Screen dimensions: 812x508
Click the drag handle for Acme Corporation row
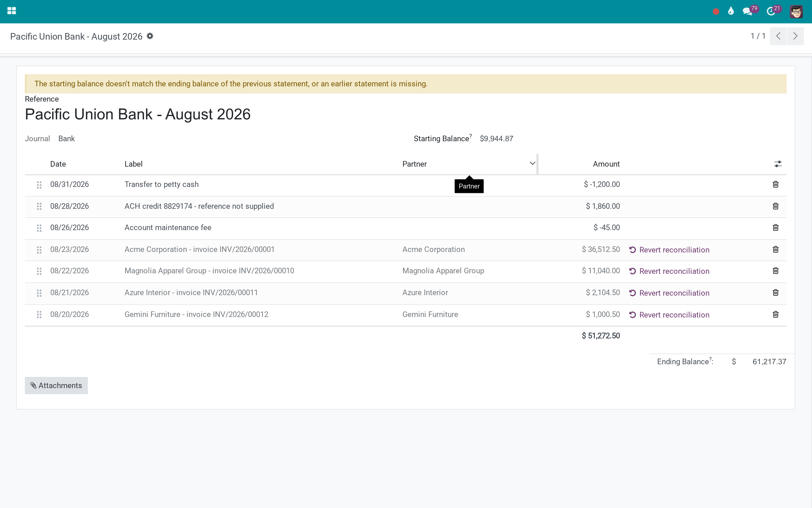[x=39, y=250]
